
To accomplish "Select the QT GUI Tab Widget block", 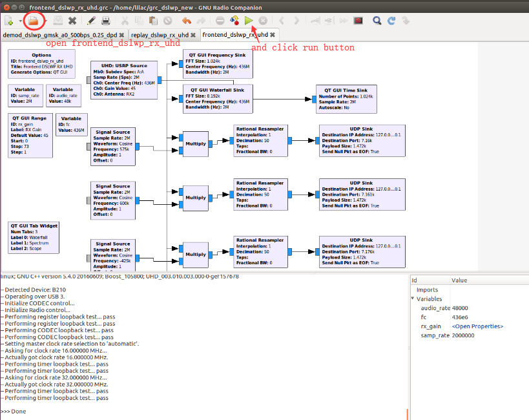I will [x=34, y=238].
